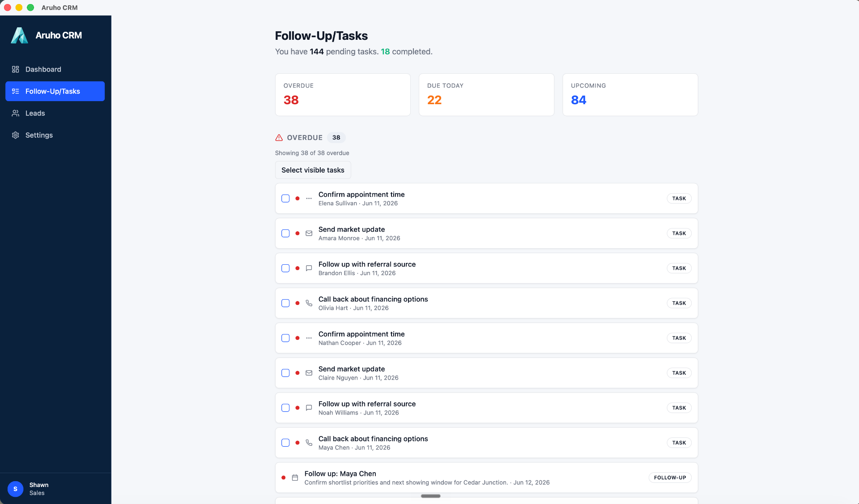This screenshot has height=504, width=859.
Task: Click the red status dot on Elena Sullivan's task
Action: (x=298, y=199)
